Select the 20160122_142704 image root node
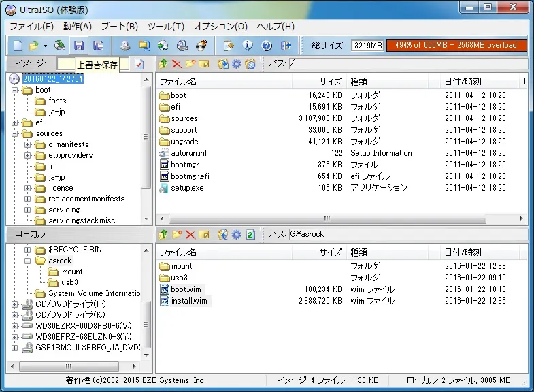 53,79
